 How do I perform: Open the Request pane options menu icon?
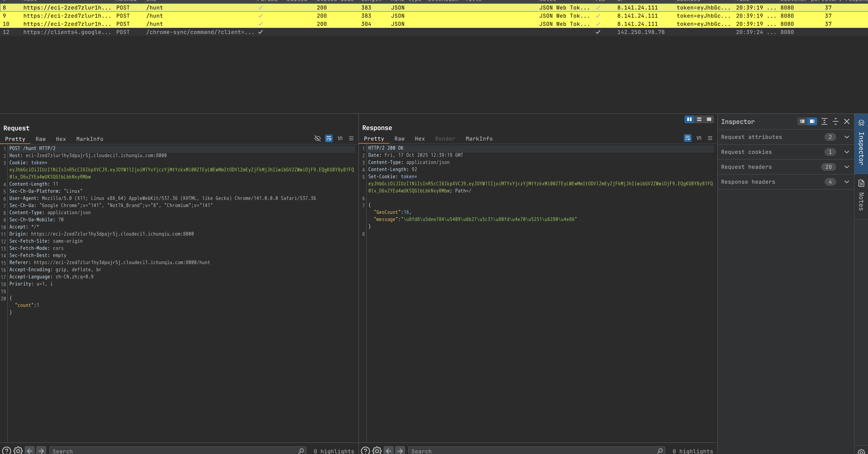351,139
